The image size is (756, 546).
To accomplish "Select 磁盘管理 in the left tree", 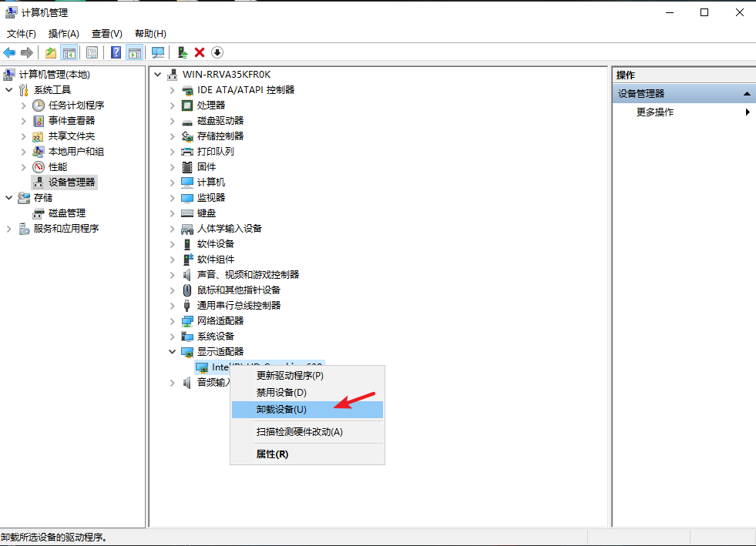I will 67,213.
